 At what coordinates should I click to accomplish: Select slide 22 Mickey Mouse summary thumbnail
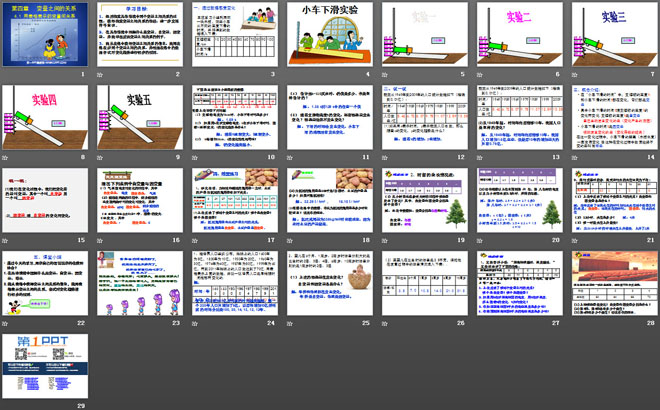tap(45, 283)
